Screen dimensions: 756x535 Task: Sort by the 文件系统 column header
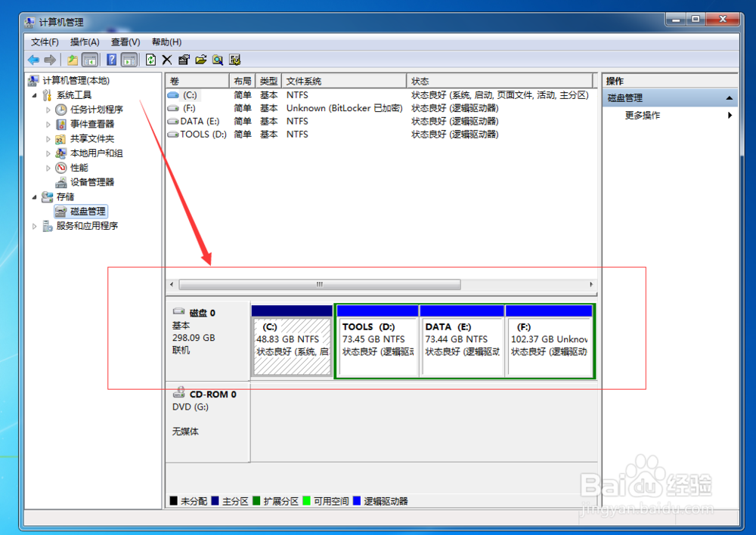click(344, 81)
